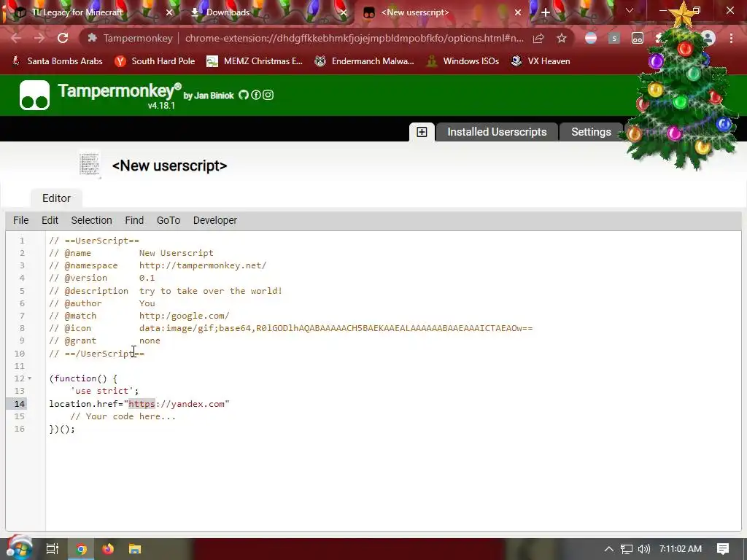Viewport: 747px width, 560px height.
Task: Click the @icon data:image line
Action: pyautogui.click(x=290, y=329)
